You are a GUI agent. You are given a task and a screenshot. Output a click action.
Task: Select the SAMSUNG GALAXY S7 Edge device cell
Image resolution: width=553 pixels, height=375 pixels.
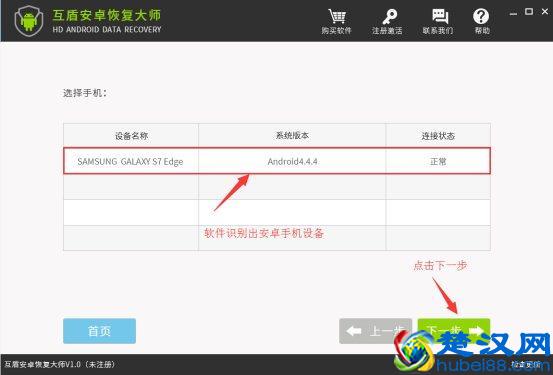coord(131,161)
